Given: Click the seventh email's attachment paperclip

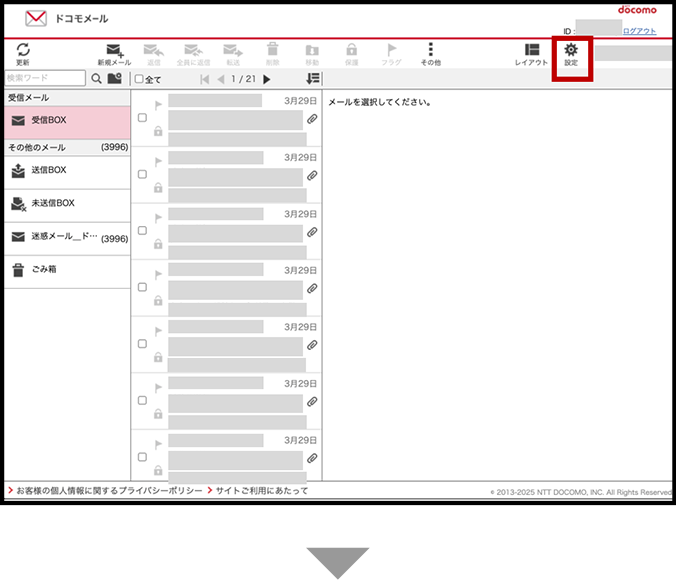Looking at the screenshot, I should pyautogui.click(x=312, y=458).
